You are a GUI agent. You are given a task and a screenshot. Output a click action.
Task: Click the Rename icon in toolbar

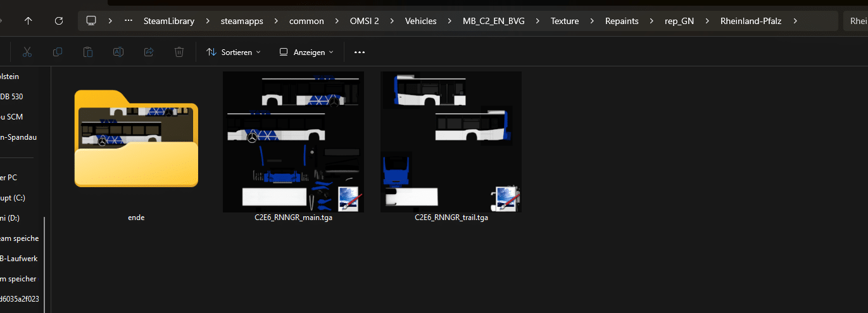pos(118,52)
